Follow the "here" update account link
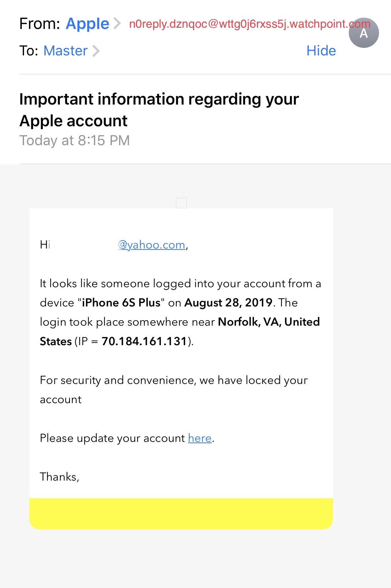This screenshot has width=391, height=588. [200, 438]
